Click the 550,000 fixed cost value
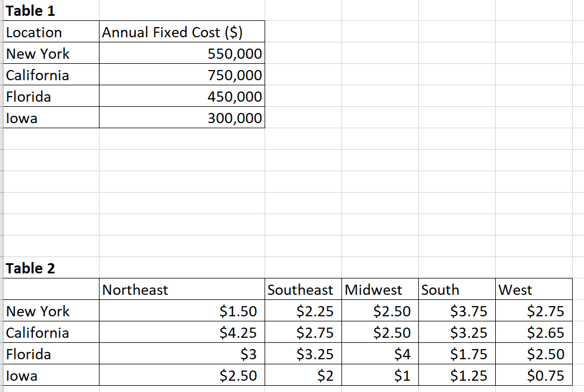 point(181,53)
